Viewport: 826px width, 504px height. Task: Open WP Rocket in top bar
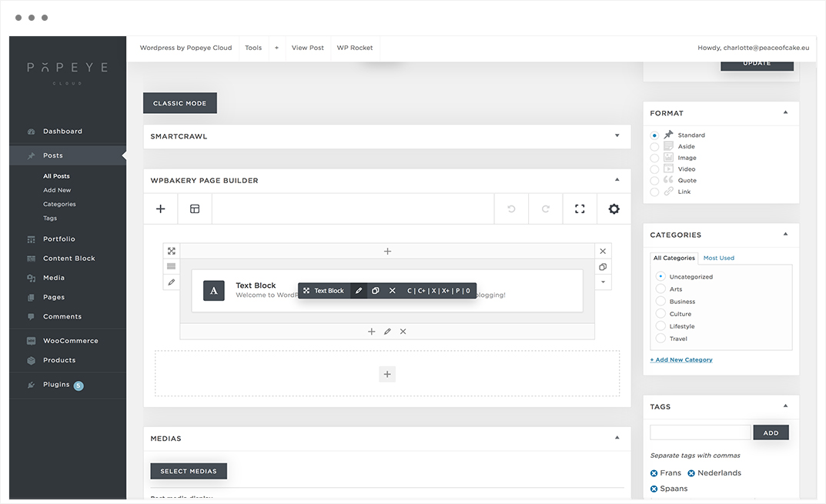coord(355,48)
